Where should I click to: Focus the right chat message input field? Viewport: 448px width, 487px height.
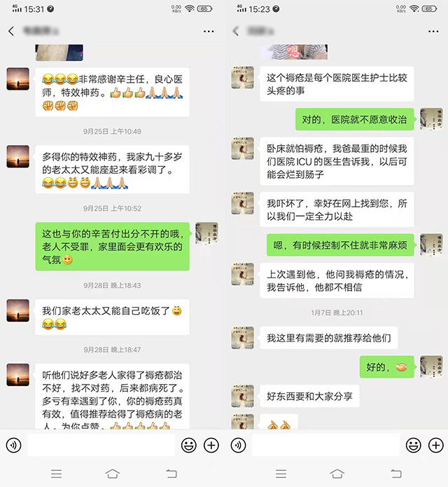pyautogui.click(x=325, y=445)
